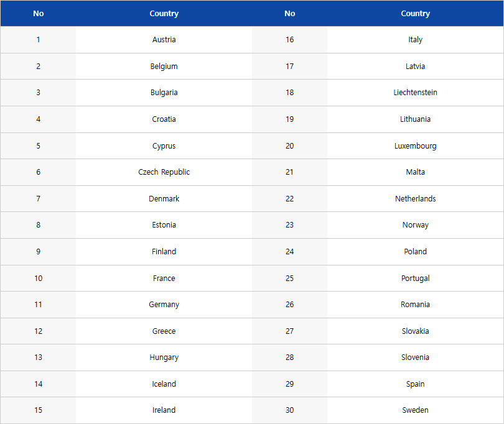Click row number 30 cell

click(x=289, y=410)
